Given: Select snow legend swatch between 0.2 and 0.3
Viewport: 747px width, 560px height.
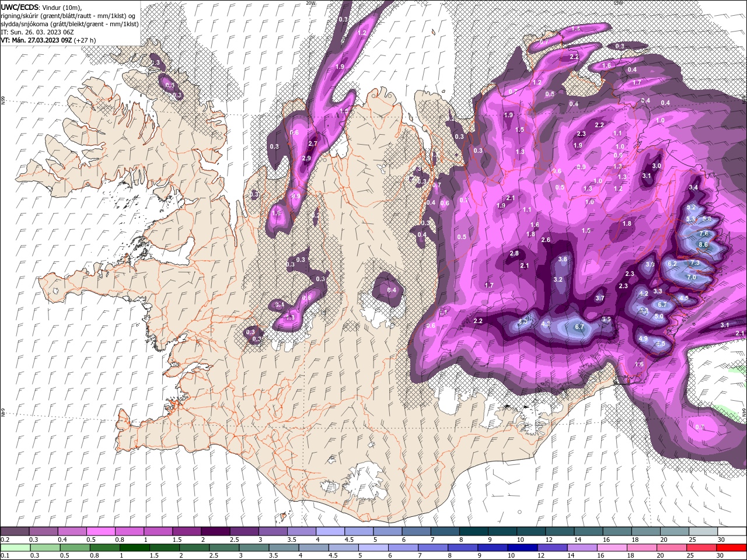Looking at the screenshot, I should click(x=15, y=531).
